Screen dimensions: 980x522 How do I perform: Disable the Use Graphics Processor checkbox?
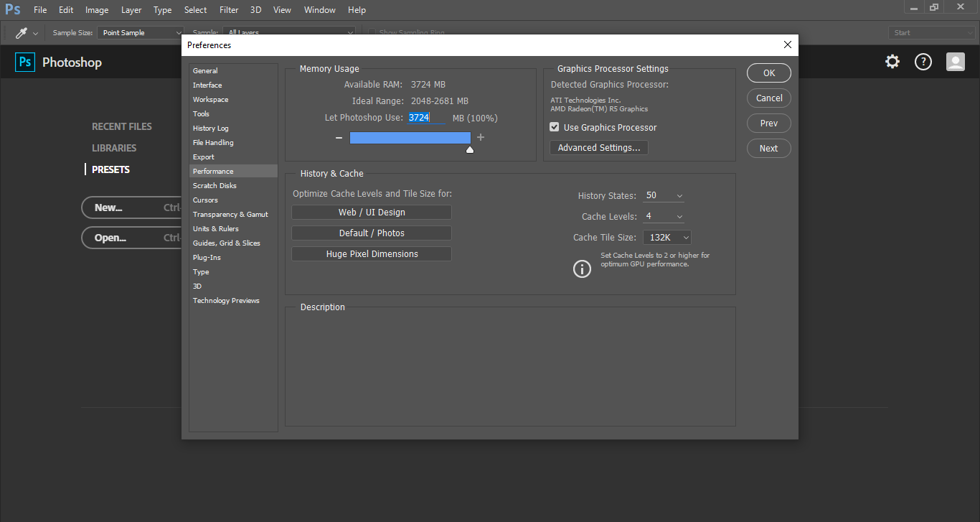click(554, 127)
